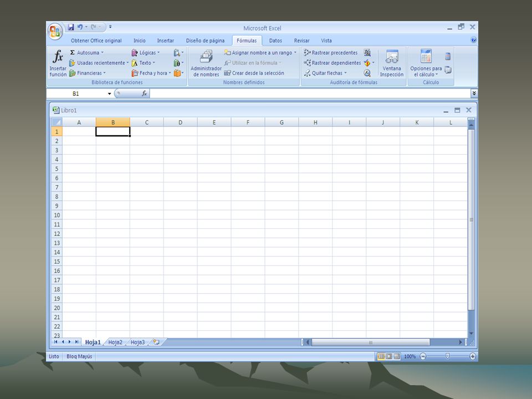The height and width of the screenshot is (399, 532).
Task: Open the error checking dropdown arrow
Action: (x=373, y=63)
